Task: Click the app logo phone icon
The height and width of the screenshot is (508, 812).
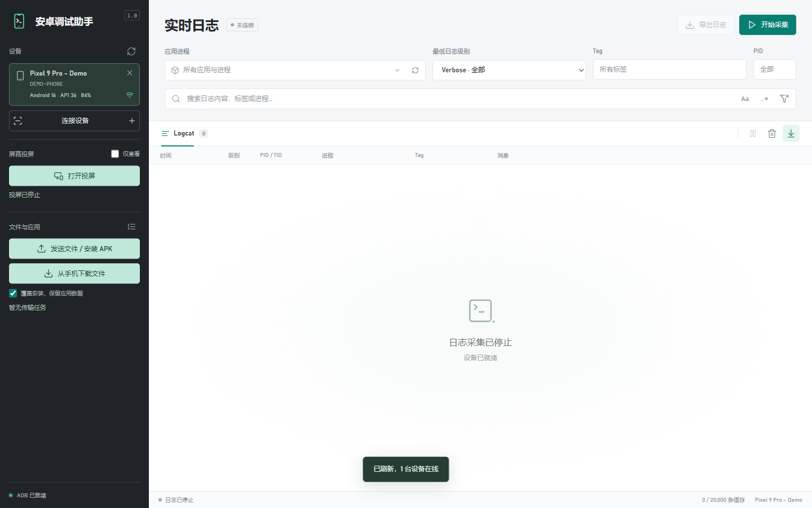Action: pos(19,21)
